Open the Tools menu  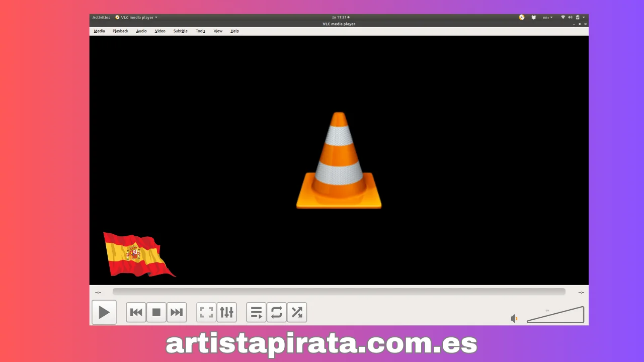200,31
